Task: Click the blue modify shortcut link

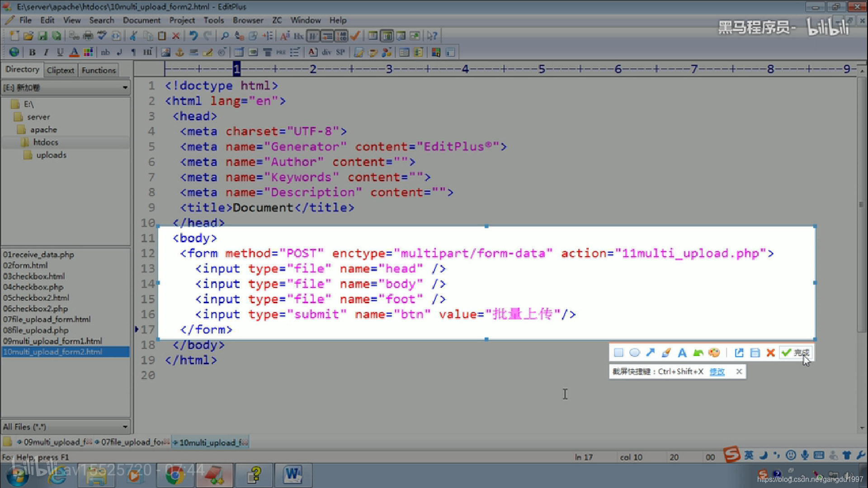Action: click(717, 372)
